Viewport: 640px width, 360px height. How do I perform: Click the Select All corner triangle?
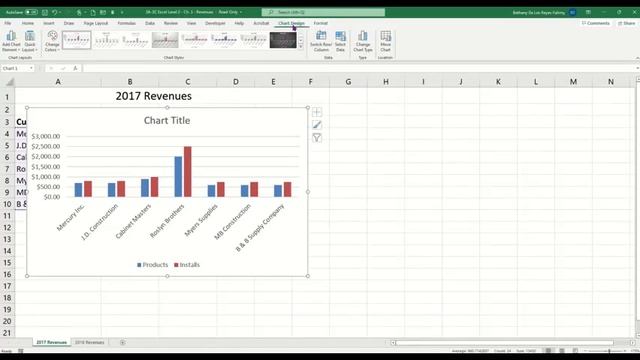coord(9,82)
